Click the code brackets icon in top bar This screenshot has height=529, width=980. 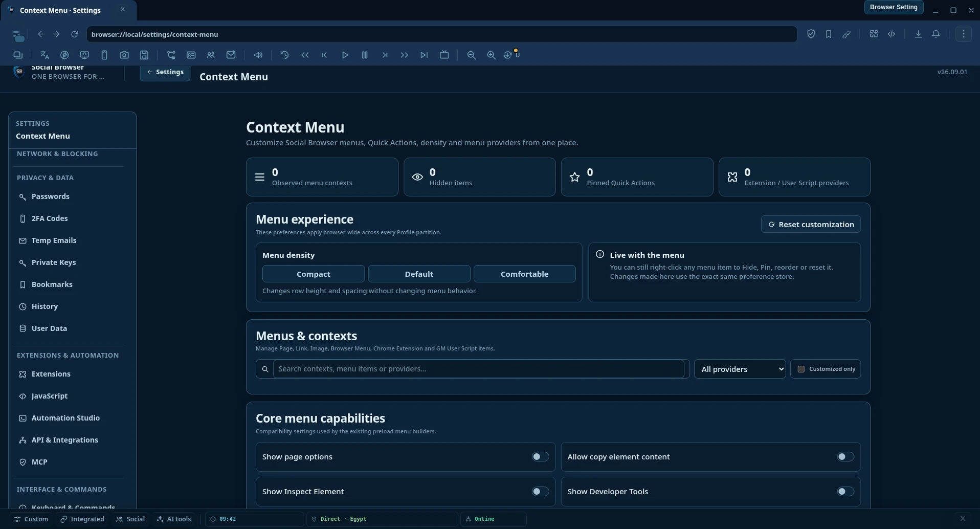pos(892,34)
